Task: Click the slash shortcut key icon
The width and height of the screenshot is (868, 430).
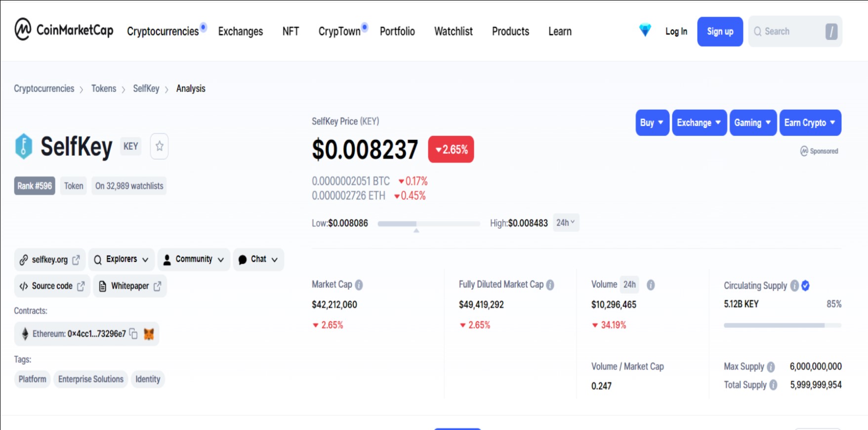Action: [831, 32]
